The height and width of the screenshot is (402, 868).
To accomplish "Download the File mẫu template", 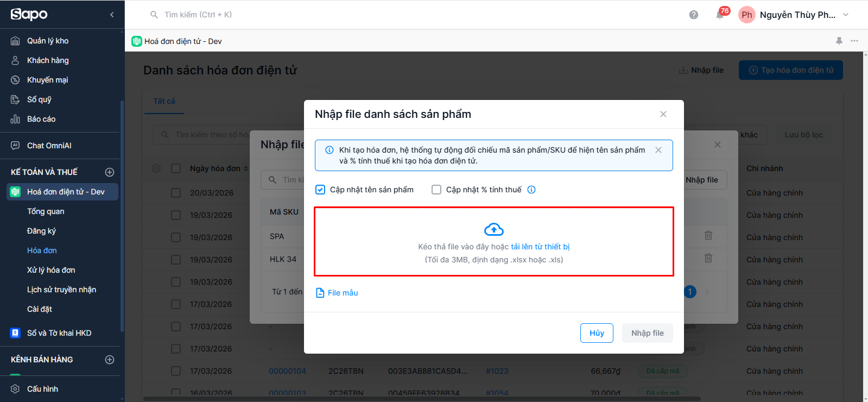I will coord(337,293).
